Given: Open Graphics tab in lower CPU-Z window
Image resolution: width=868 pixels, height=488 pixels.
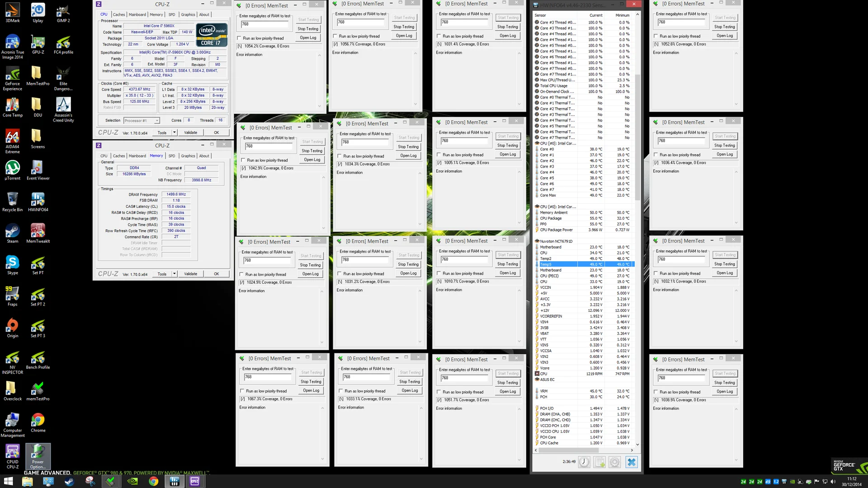Looking at the screenshot, I should [188, 156].
